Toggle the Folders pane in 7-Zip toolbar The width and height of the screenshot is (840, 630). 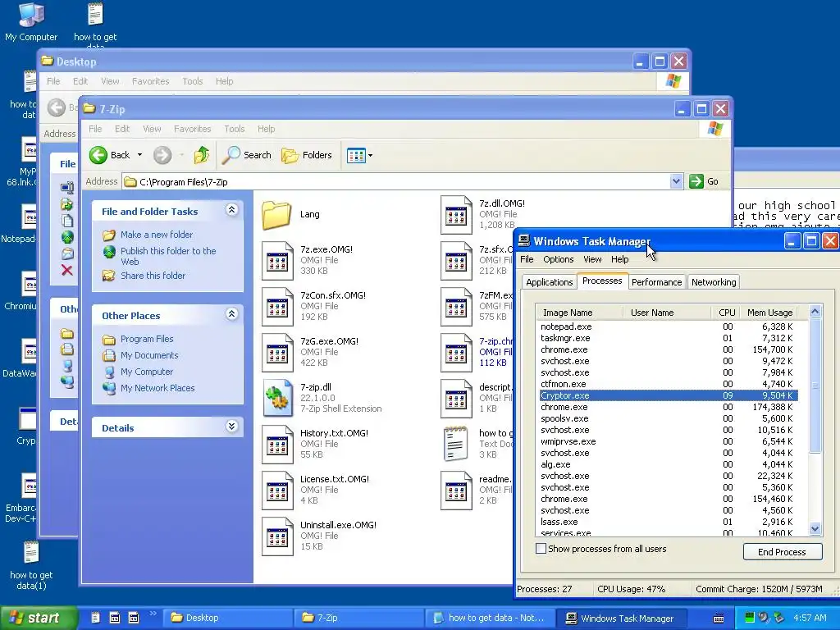[x=307, y=155]
